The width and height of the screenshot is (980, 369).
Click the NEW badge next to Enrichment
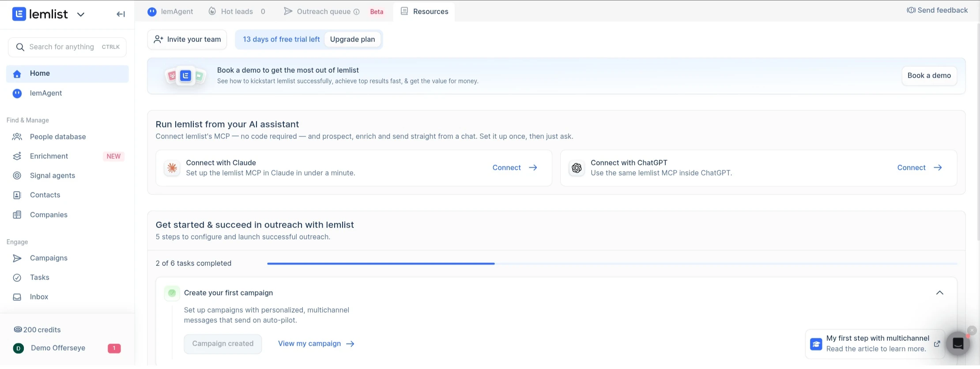tap(113, 157)
